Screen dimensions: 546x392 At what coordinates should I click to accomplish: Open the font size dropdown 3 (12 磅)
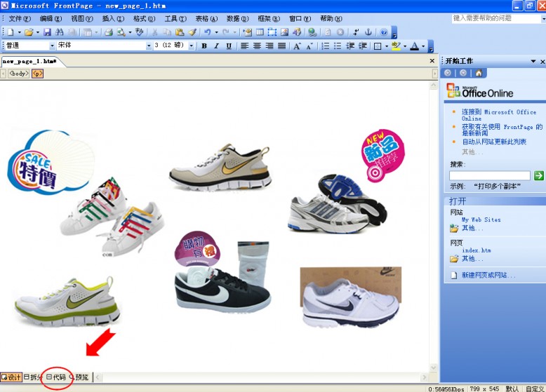(191, 46)
